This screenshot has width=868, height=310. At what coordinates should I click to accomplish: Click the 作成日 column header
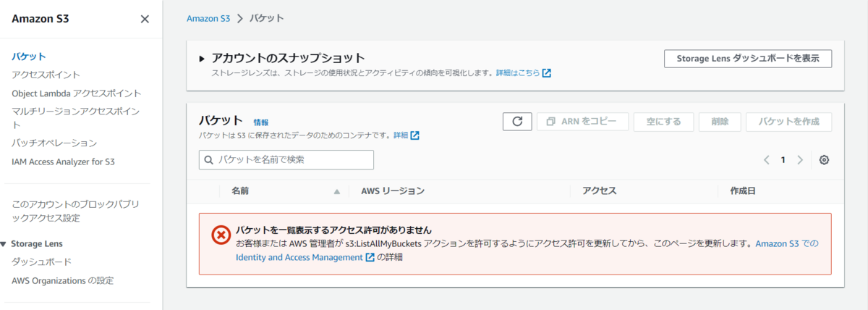743,192
